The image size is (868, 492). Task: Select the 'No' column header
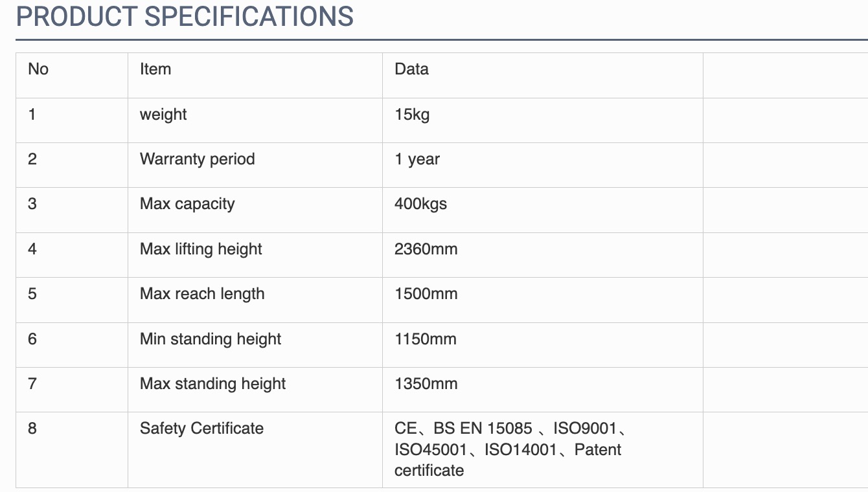pos(38,69)
